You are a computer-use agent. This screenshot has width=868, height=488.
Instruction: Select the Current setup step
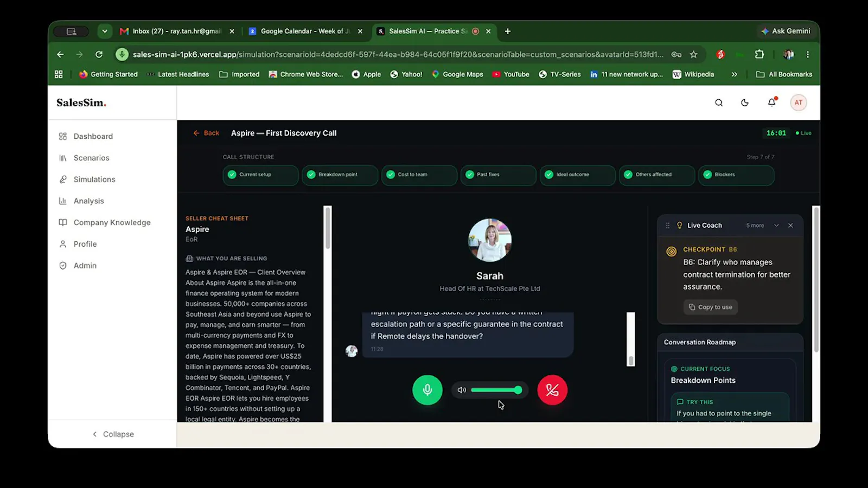[x=260, y=175]
